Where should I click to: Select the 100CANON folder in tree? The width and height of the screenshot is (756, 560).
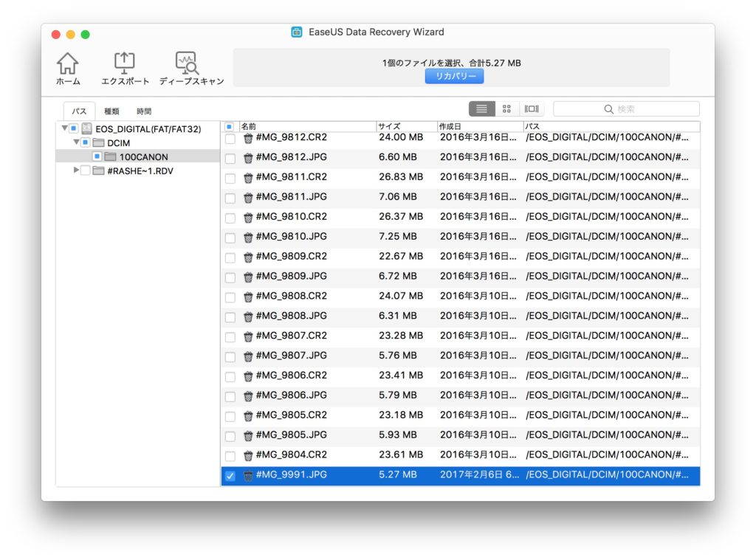[x=138, y=156]
